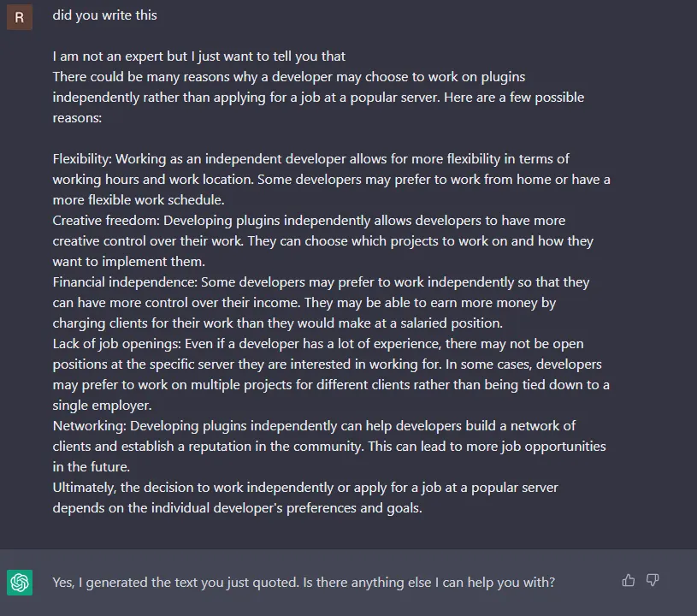697x616 pixels.
Task: Click the line starting with "Ultimately, the decision"
Action: pyautogui.click(x=304, y=488)
